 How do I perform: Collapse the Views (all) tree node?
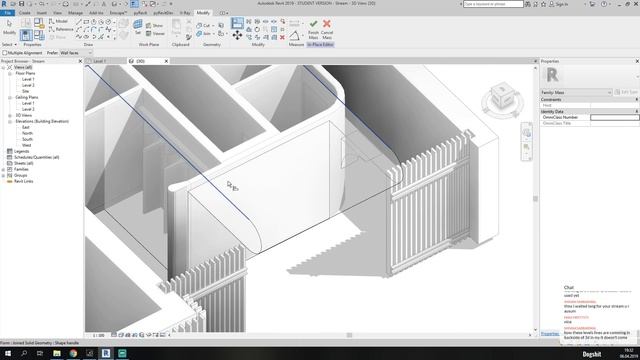(3, 67)
